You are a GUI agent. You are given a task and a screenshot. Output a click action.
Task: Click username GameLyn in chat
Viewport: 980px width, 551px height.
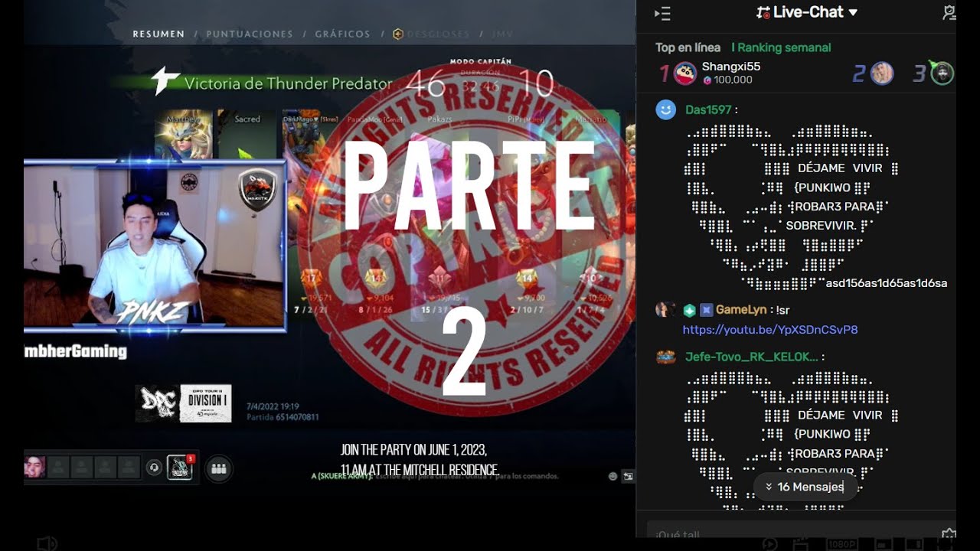point(740,310)
